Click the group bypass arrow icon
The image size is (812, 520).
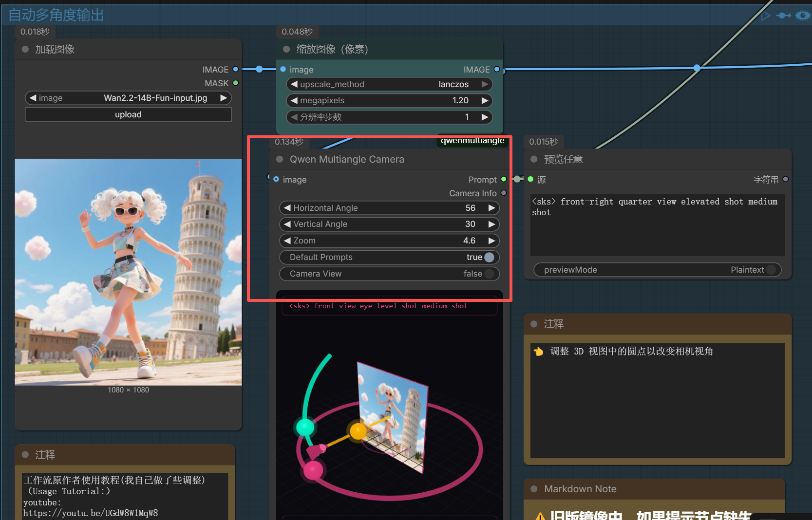pyautogui.click(x=783, y=16)
